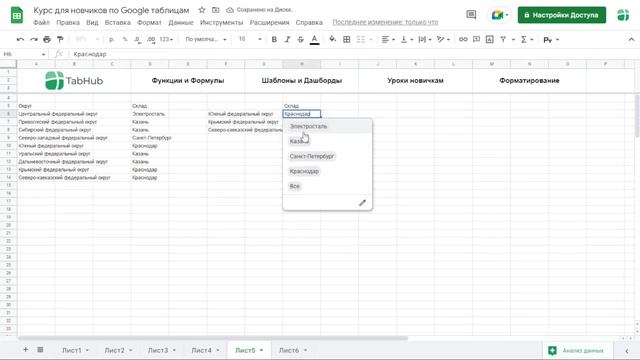Click the increase decimal places icon

pos(151,40)
